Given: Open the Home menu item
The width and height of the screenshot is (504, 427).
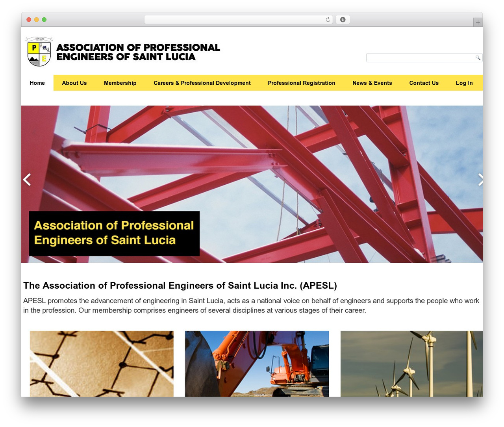Looking at the screenshot, I should (x=37, y=83).
